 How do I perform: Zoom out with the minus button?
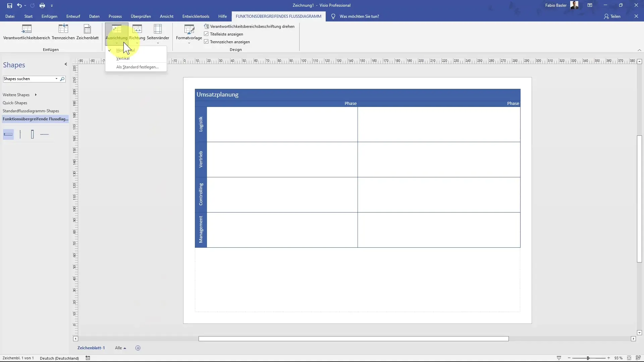[569, 358]
